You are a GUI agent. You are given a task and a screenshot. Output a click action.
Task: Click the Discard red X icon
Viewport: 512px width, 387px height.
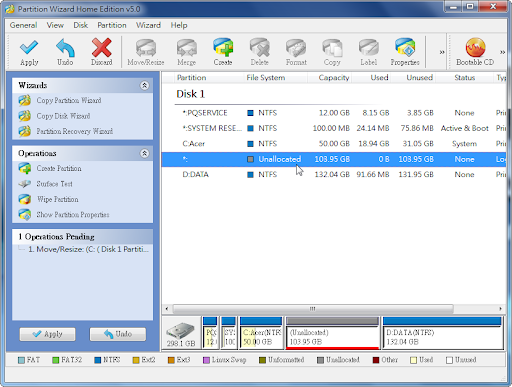102,48
